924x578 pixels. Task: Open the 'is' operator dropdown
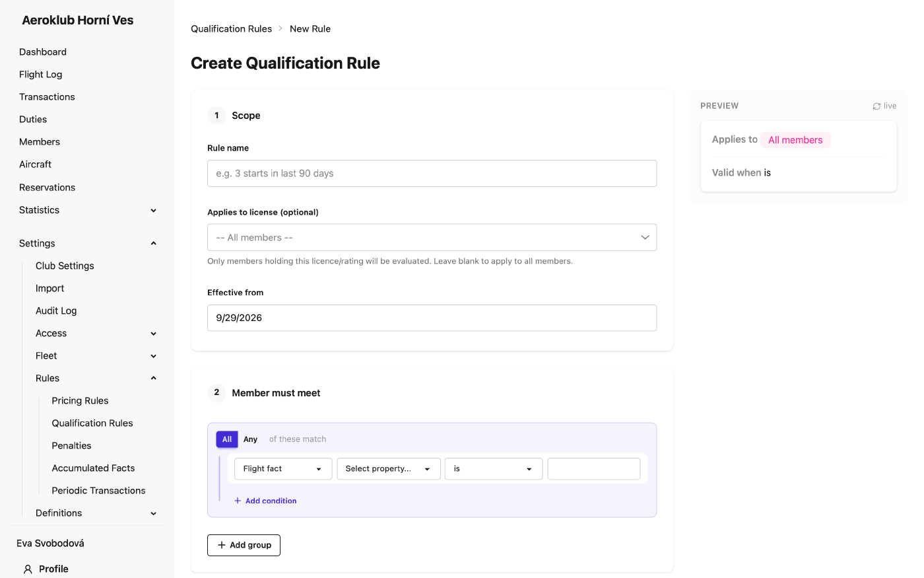tap(494, 469)
